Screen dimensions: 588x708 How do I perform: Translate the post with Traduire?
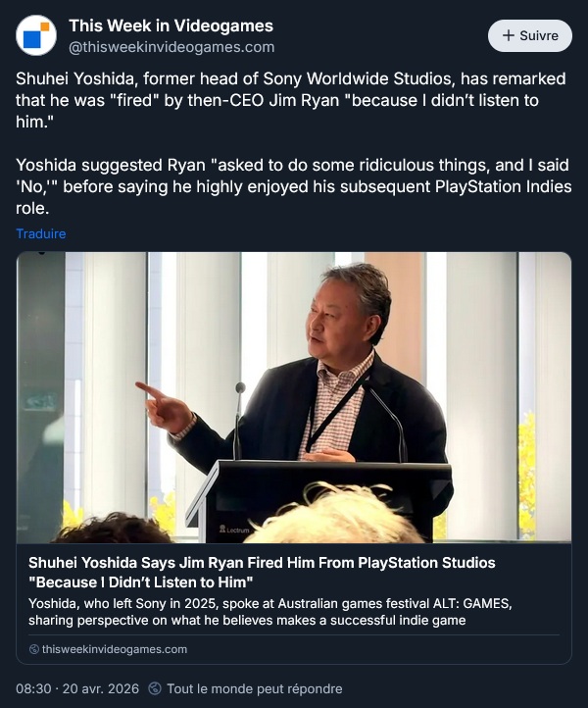[41, 233]
